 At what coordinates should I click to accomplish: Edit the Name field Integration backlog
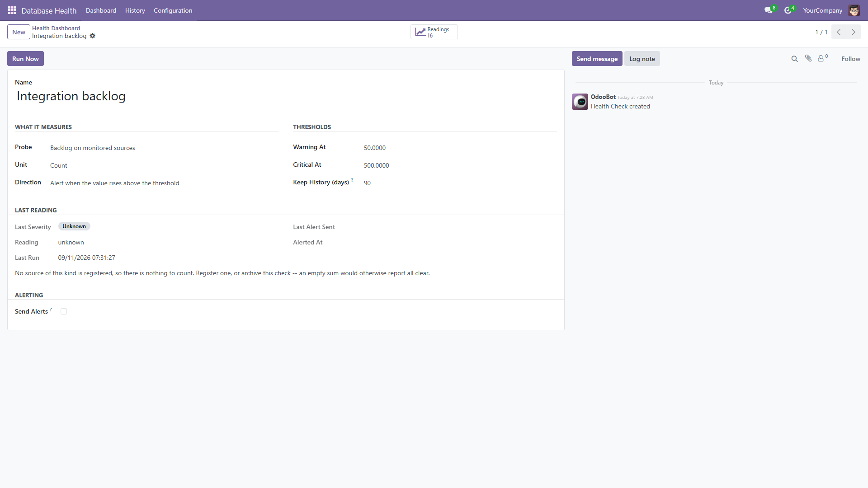pos(286,96)
